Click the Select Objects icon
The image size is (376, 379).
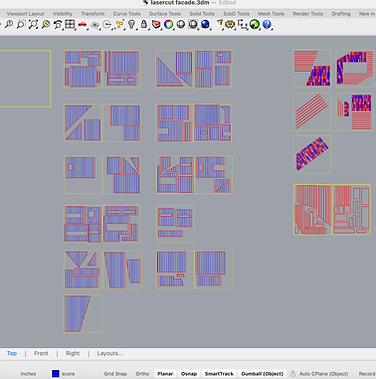pos(119,24)
